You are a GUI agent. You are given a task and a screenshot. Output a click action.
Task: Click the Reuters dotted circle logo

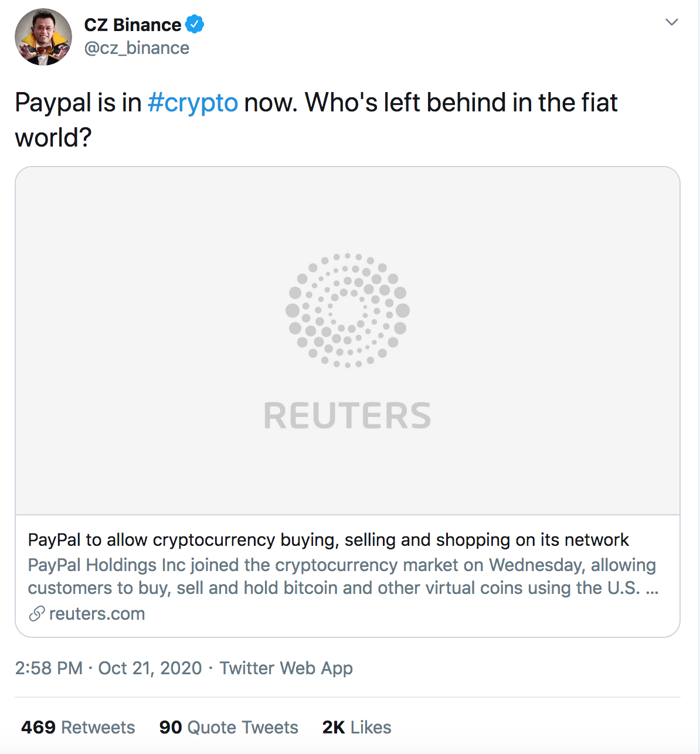click(347, 311)
